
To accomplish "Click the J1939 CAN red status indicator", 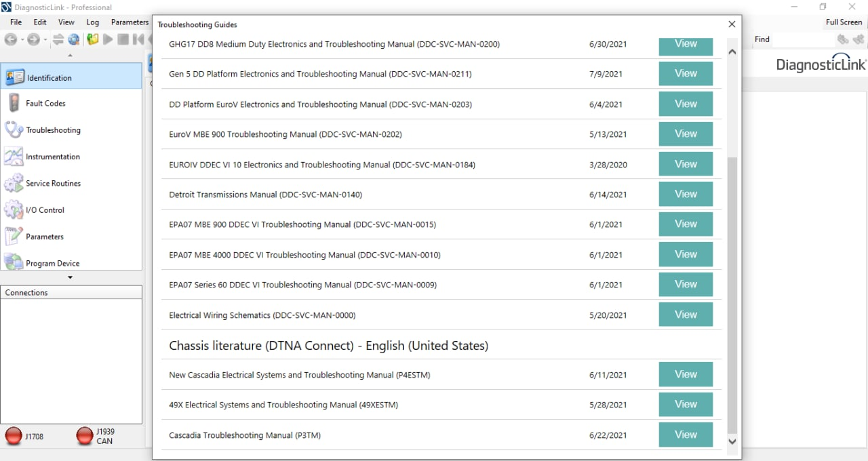I will [85, 436].
